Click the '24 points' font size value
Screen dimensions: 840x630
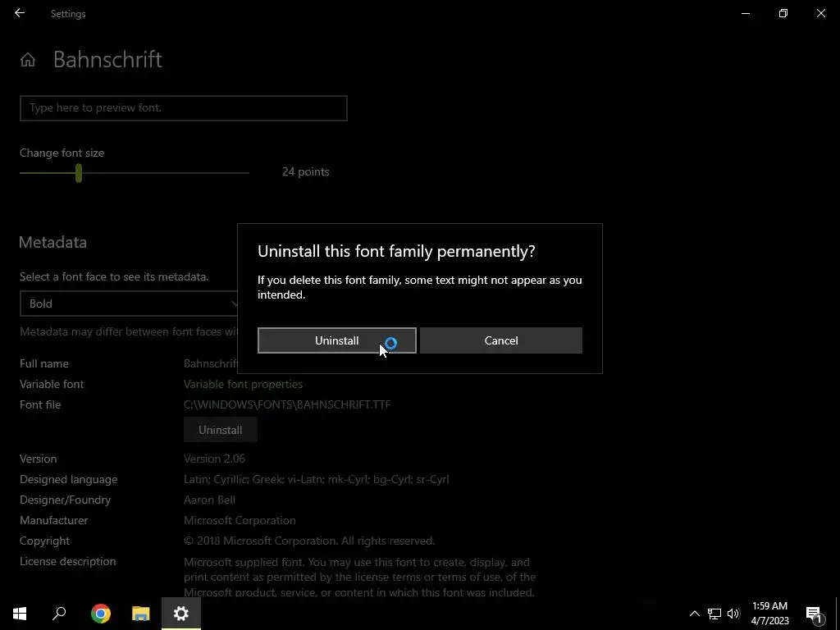click(x=305, y=172)
